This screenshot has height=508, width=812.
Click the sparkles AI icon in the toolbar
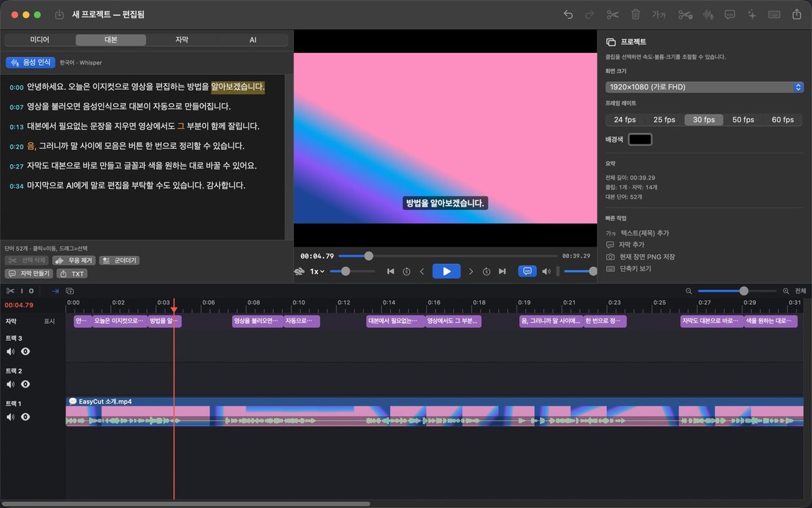point(751,14)
